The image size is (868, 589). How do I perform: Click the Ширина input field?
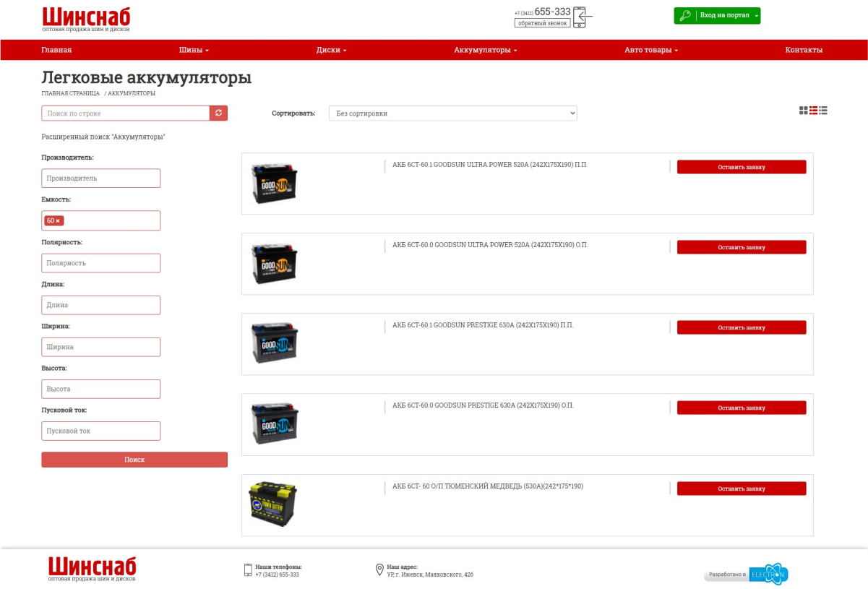click(101, 347)
